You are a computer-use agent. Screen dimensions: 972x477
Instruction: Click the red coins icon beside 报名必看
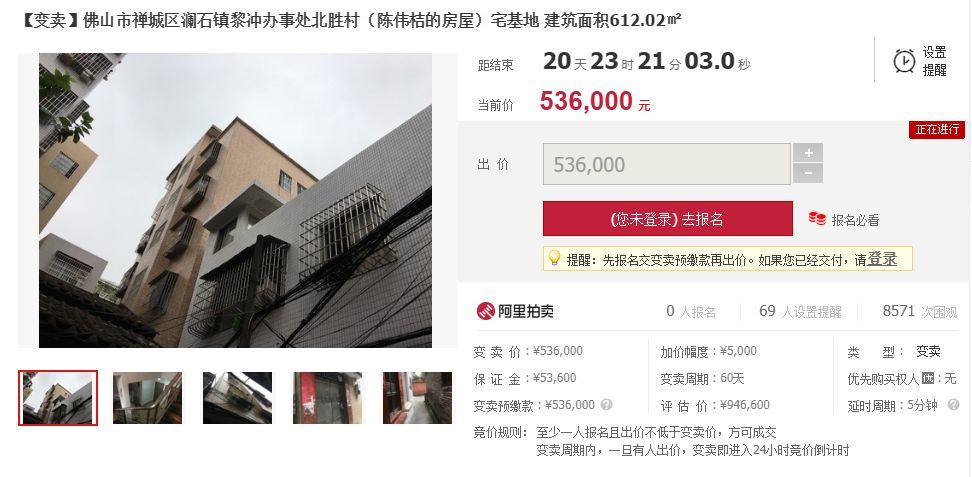817,218
